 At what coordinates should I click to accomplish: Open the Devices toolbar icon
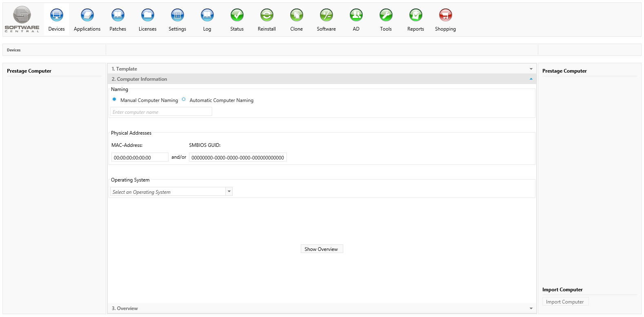click(x=56, y=16)
